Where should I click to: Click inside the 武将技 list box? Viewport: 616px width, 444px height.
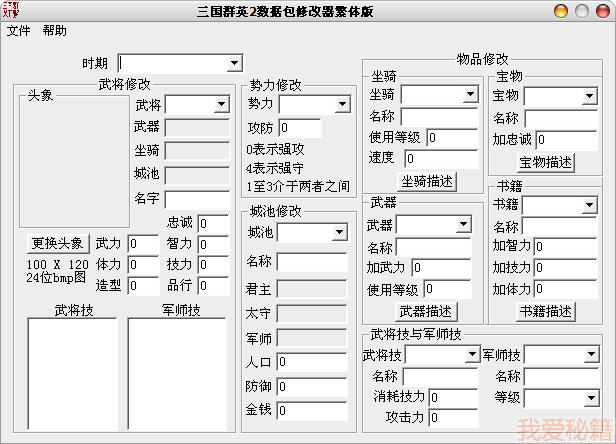pos(72,374)
